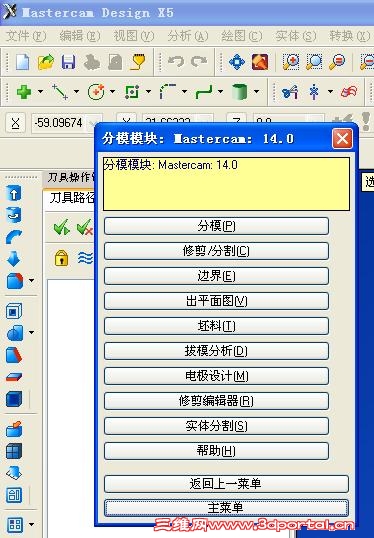The width and height of the screenshot is (374, 538).
Task: Open a file with the folder icon
Action: tap(46, 62)
